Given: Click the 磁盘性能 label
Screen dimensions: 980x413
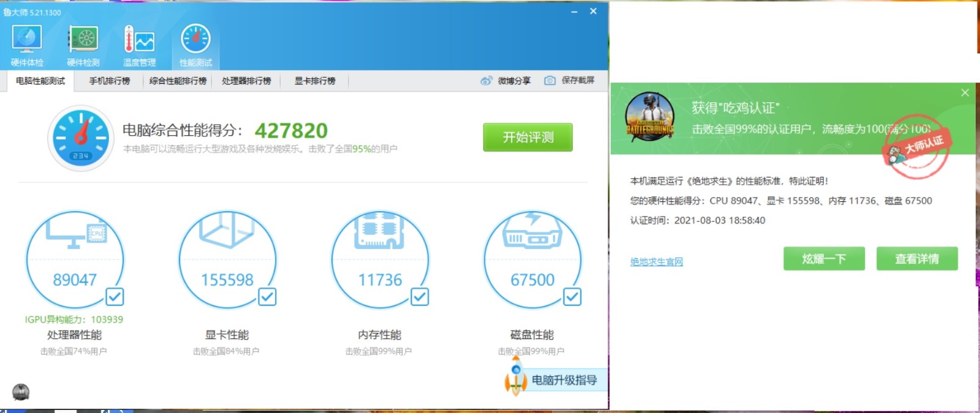Looking at the screenshot, I should click(x=532, y=335).
